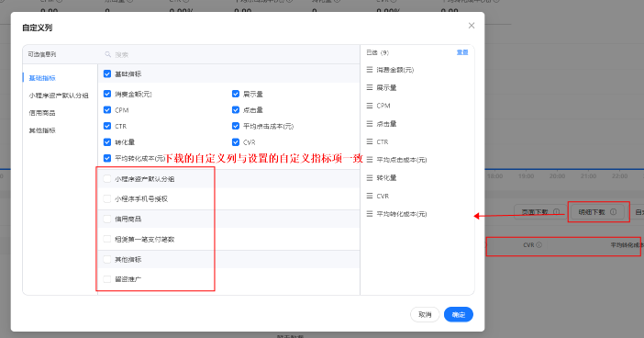The image size is (644, 338).
Task: Click the 取消 cancel button
Action: [x=425, y=314]
